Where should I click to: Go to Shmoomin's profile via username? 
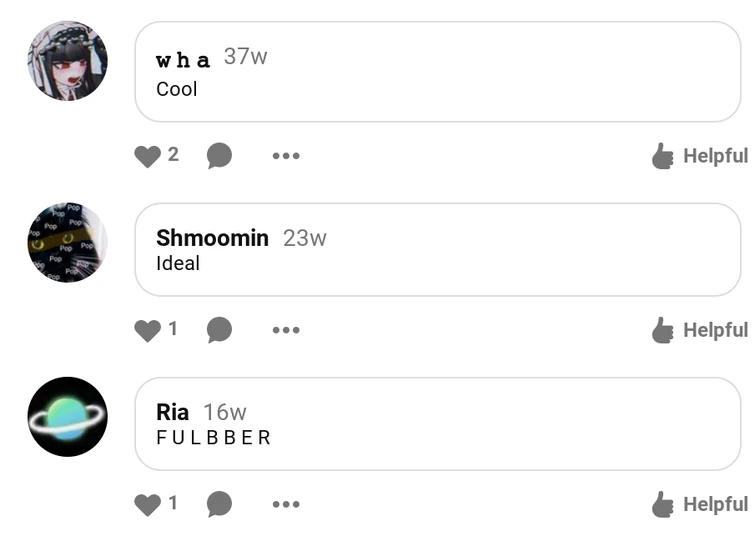[212, 238]
